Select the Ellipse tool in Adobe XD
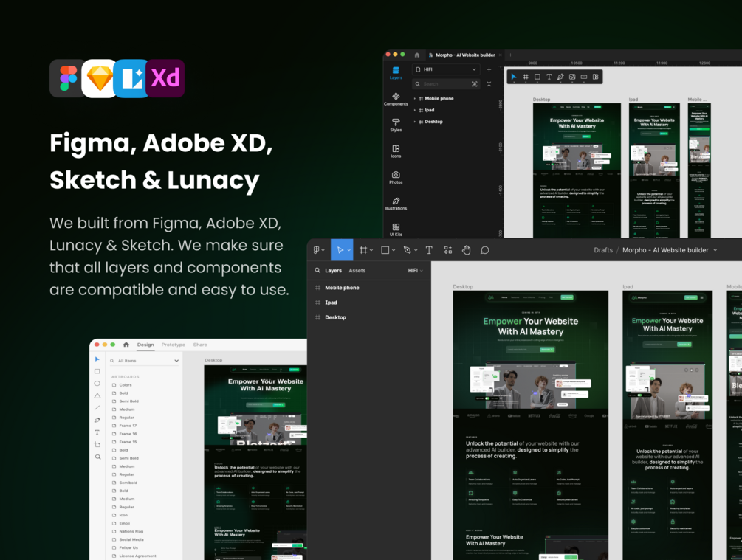The height and width of the screenshot is (560, 742). (x=97, y=384)
